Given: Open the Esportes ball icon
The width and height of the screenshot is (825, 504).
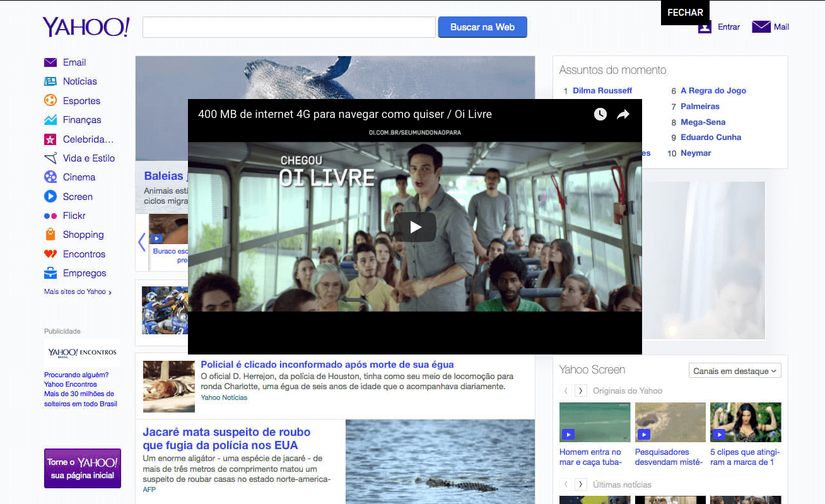Looking at the screenshot, I should [50, 100].
